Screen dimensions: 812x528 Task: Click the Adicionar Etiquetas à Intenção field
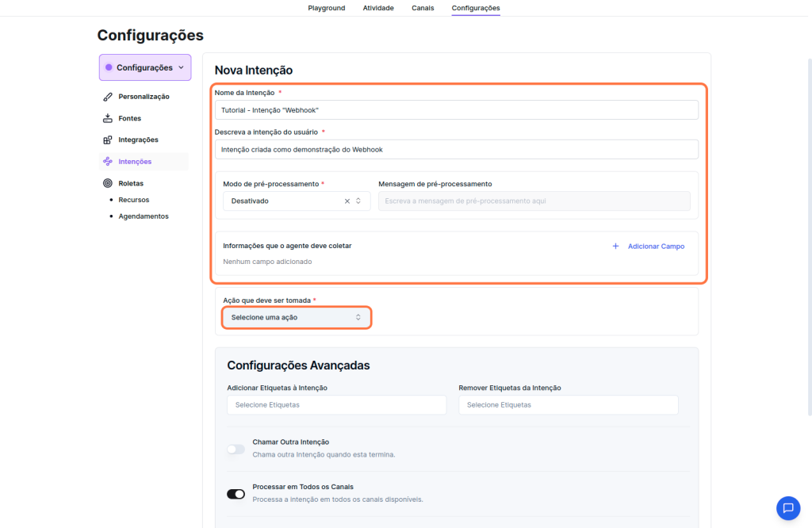[337, 405]
